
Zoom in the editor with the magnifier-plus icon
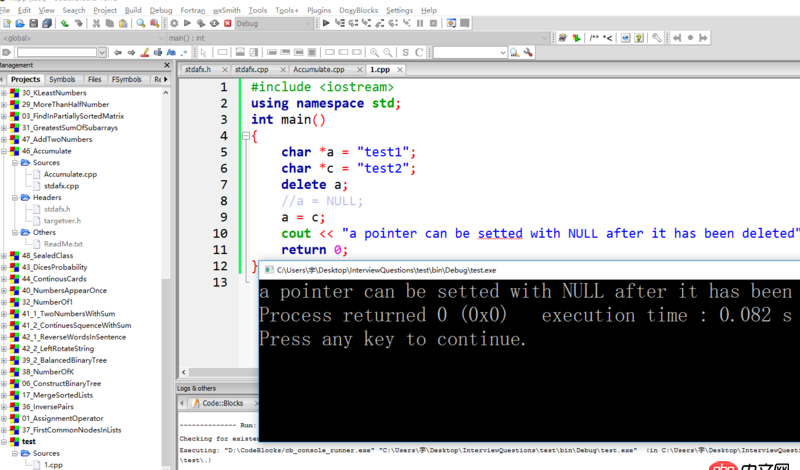(374, 53)
